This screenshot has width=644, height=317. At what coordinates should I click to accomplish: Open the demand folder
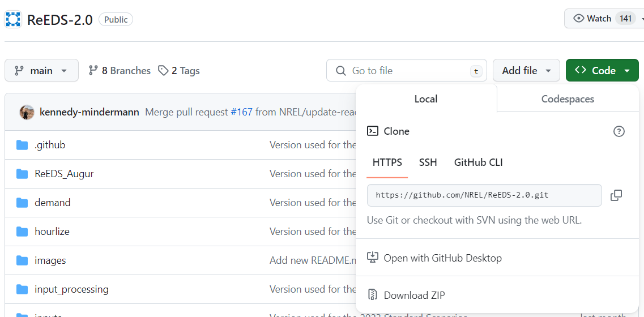(53, 203)
